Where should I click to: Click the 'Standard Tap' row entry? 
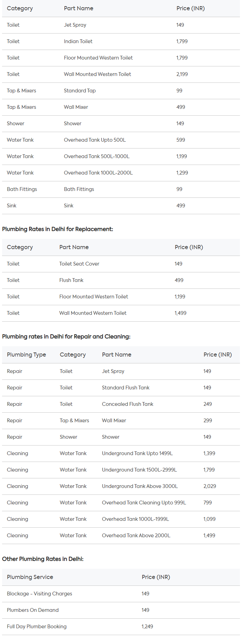[x=80, y=91]
